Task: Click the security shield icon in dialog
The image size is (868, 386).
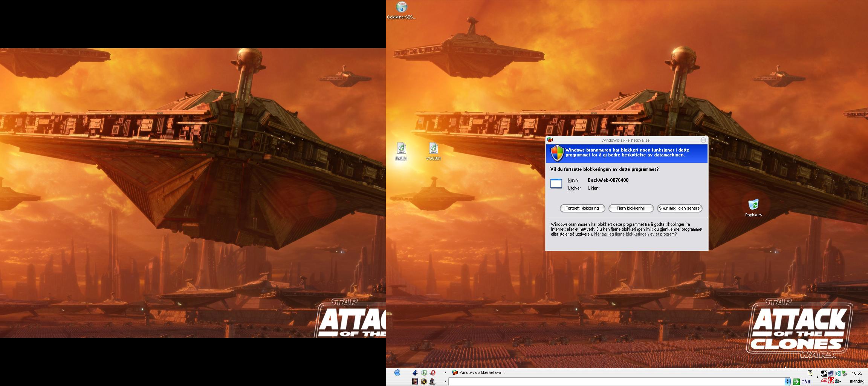Action: (x=557, y=153)
